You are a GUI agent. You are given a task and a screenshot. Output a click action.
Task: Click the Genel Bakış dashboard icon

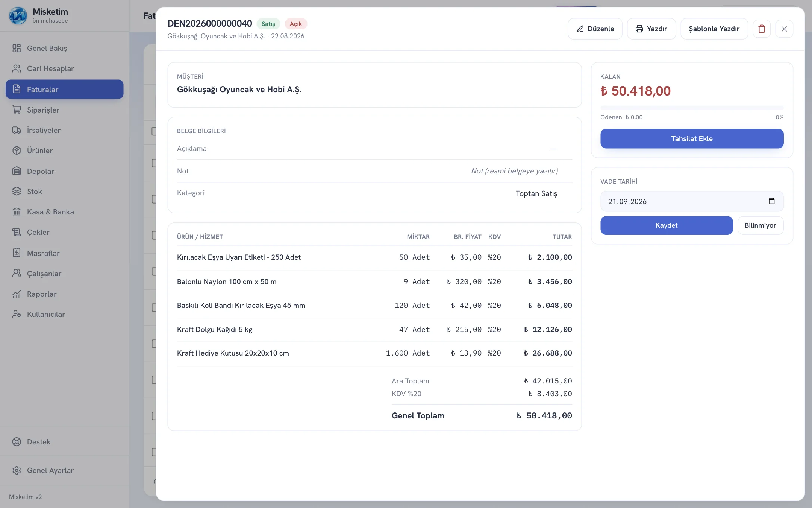(17, 48)
